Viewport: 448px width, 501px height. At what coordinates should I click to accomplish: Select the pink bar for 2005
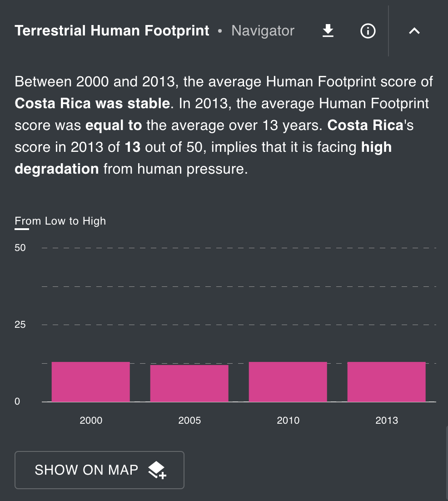tap(189, 383)
